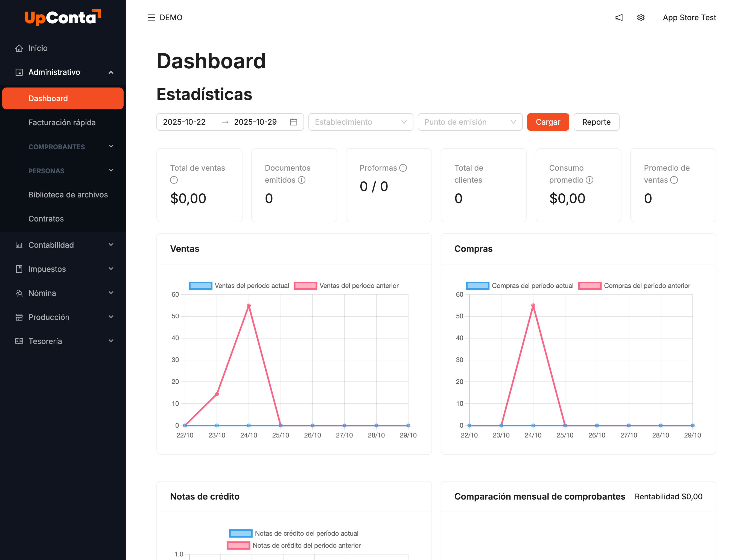Click the Proformas value 0 / 0
The width and height of the screenshot is (747, 560).
pyautogui.click(x=374, y=186)
